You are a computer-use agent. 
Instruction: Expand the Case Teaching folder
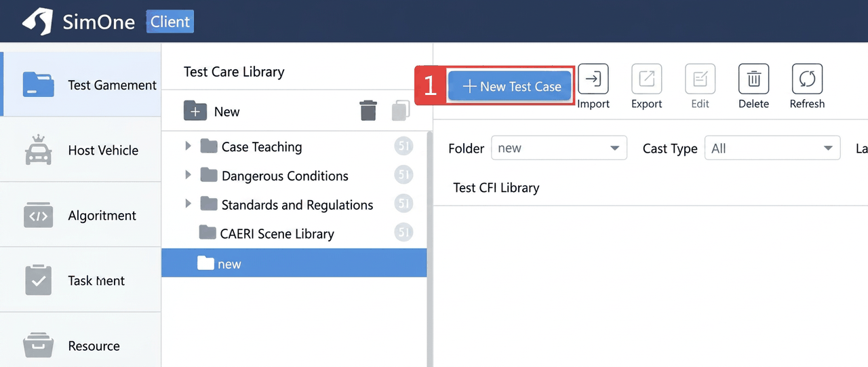[189, 146]
